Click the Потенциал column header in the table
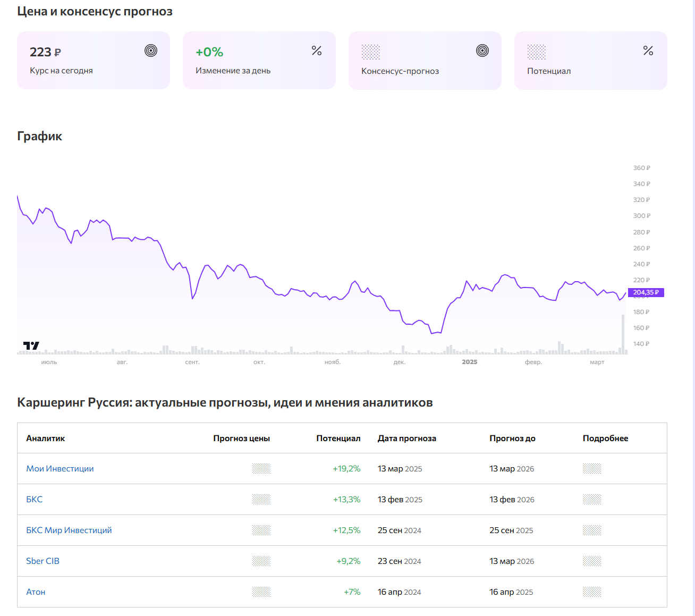Viewport: 695px width, 616px height. click(x=338, y=438)
